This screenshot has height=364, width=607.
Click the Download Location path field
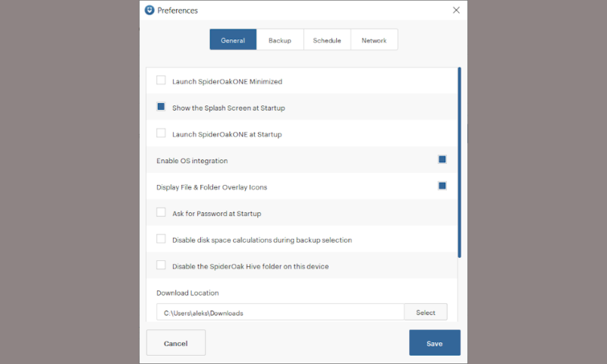click(x=280, y=312)
